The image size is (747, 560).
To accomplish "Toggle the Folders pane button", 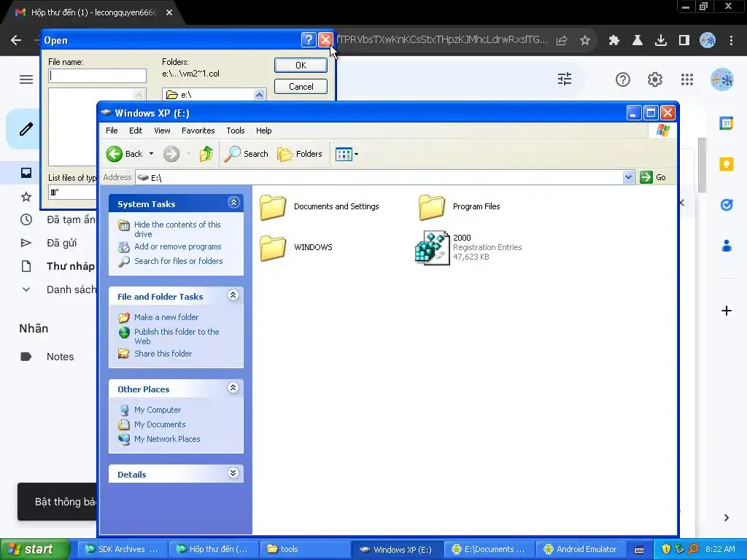I will click(x=300, y=154).
